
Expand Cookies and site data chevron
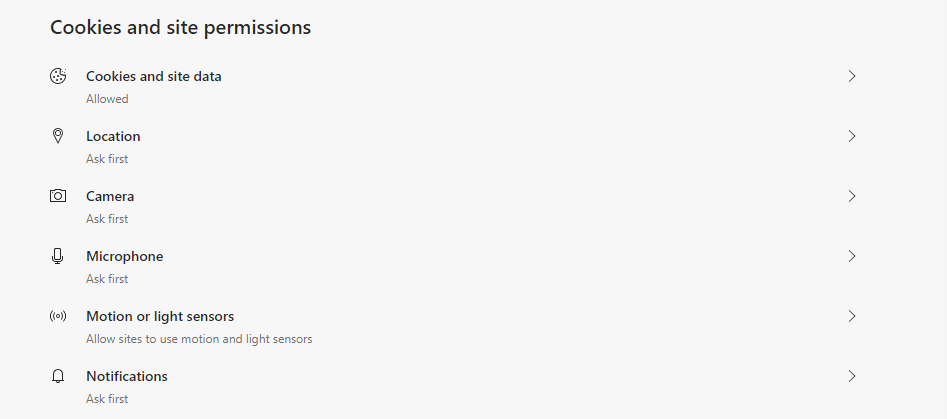(852, 76)
